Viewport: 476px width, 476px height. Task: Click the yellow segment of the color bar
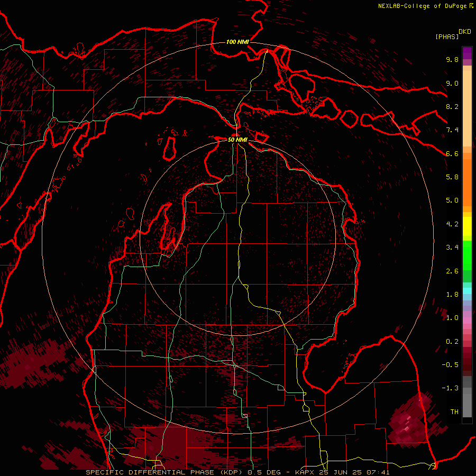click(467, 226)
